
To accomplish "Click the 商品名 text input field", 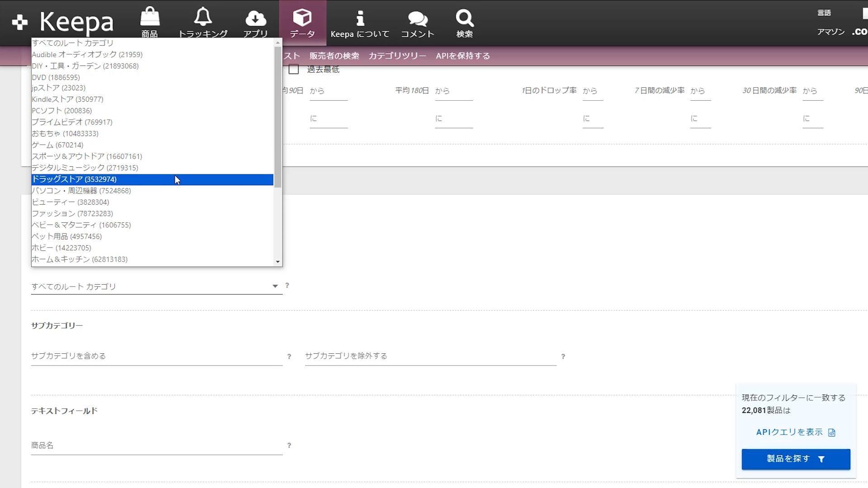I will (156, 446).
